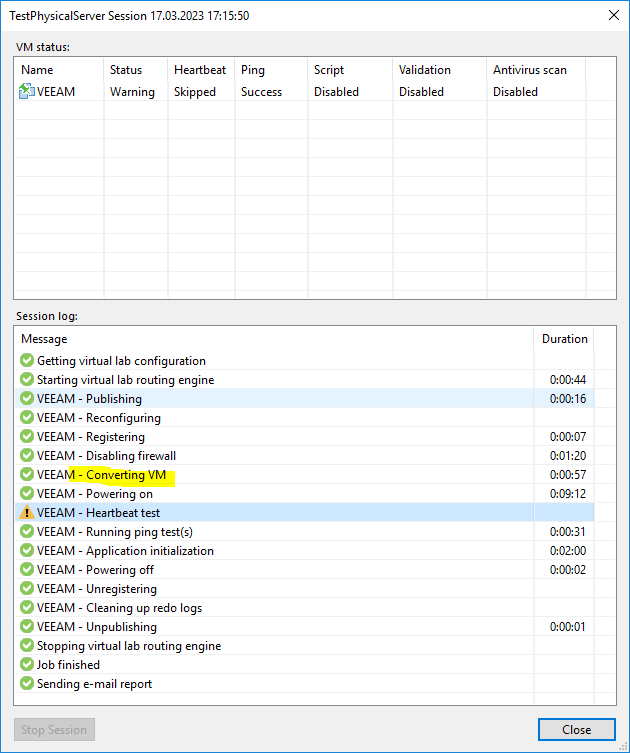Click green check icon for VEEAM - Unpublishing
This screenshot has height=753, width=630.
tap(27, 626)
